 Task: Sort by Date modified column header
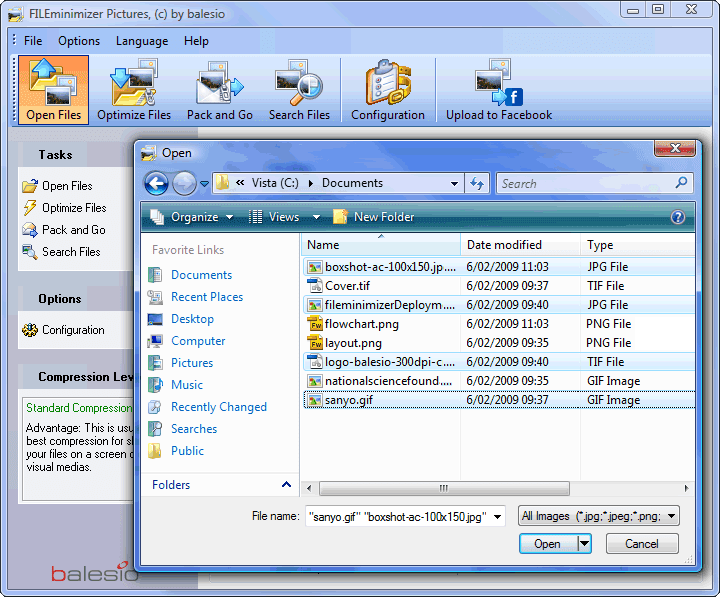tap(521, 245)
